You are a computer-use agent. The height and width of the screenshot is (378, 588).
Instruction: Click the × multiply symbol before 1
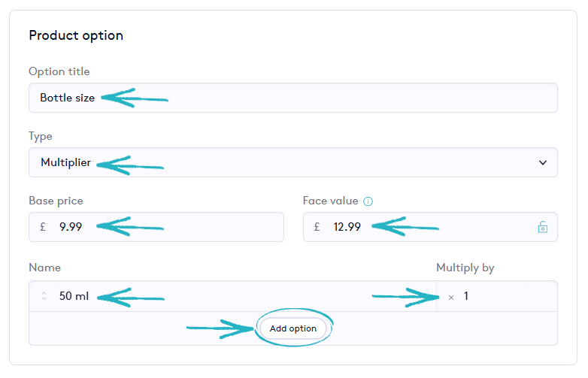point(451,297)
